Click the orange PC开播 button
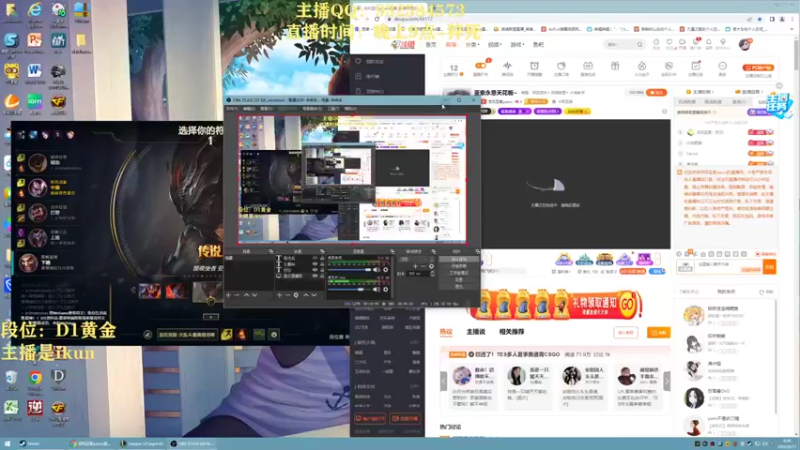Screen dimensions: 800x450 (758, 67)
